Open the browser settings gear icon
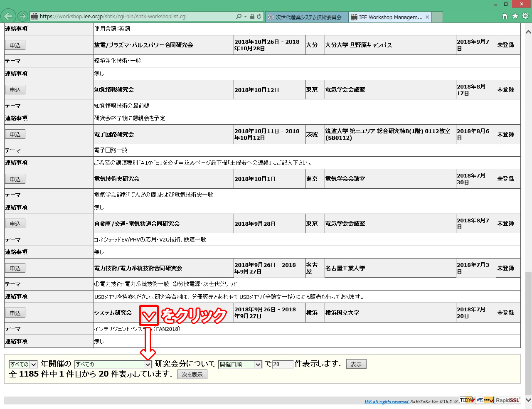The image size is (532, 409). (x=525, y=16)
